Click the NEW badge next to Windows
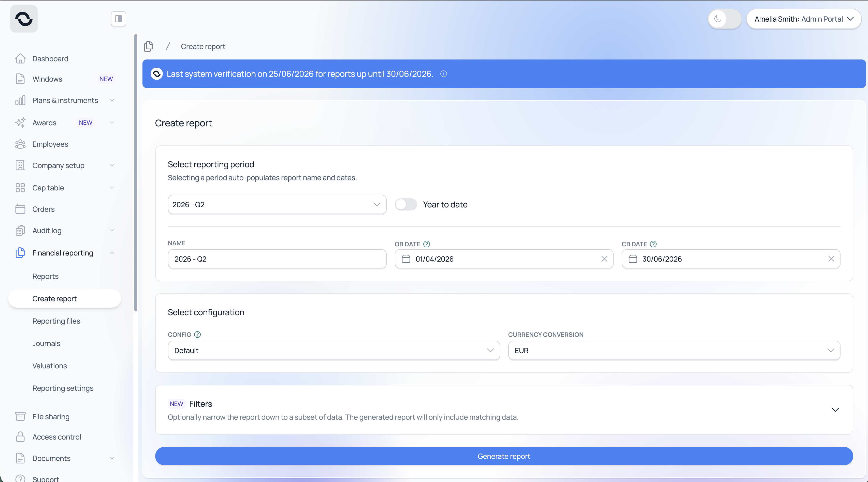This screenshot has height=482, width=868. click(106, 79)
